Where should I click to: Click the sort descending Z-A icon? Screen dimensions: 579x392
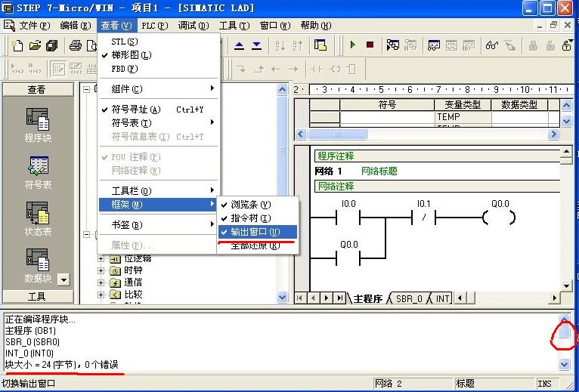point(298,46)
